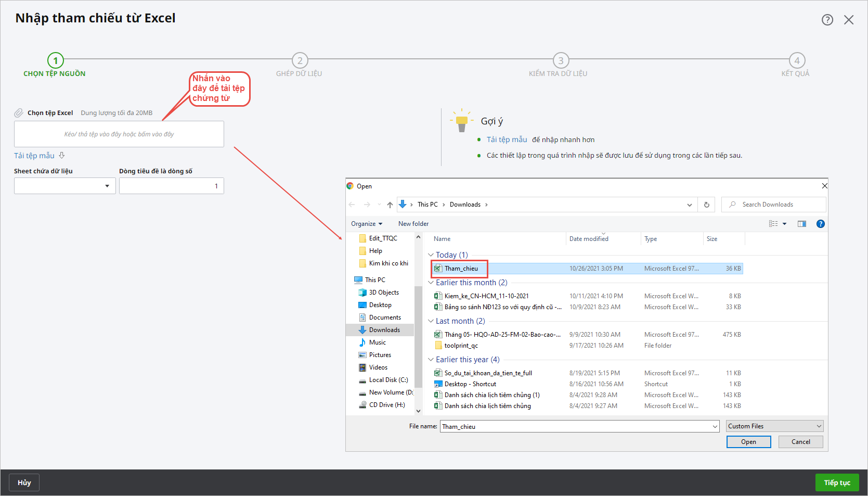The width and height of the screenshot is (868, 496).
Task: Open the Custom Files type dropdown
Action: click(774, 426)
